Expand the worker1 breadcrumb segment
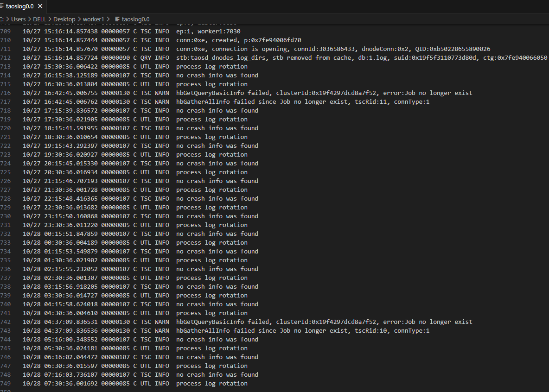The width and height of the screenshot is (549, 392). (x=93, y=19)
